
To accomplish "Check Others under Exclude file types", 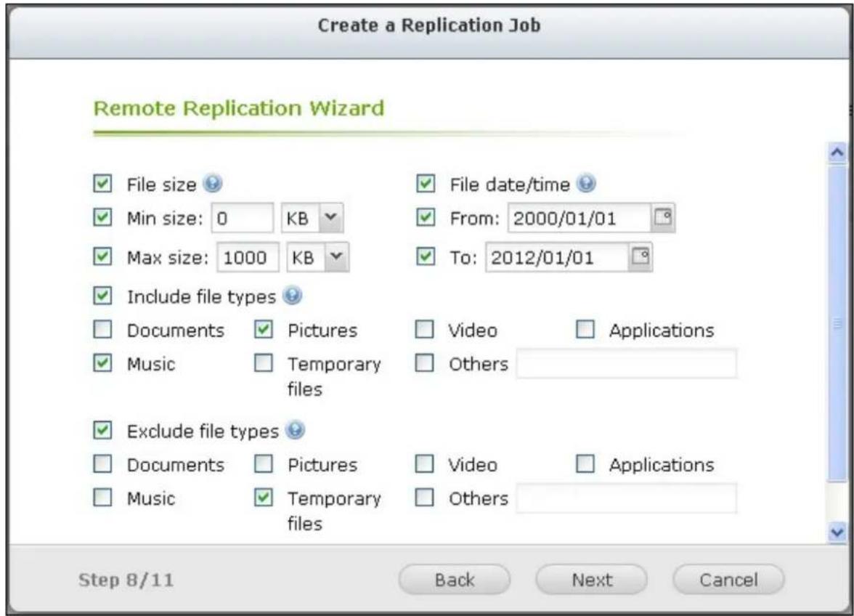I will [425, 498].
